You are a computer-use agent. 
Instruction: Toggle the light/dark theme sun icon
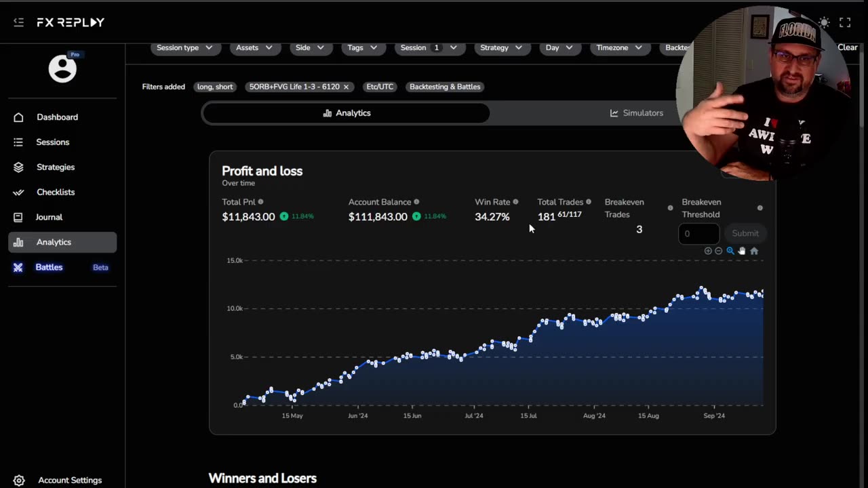[x=824, y=22]
